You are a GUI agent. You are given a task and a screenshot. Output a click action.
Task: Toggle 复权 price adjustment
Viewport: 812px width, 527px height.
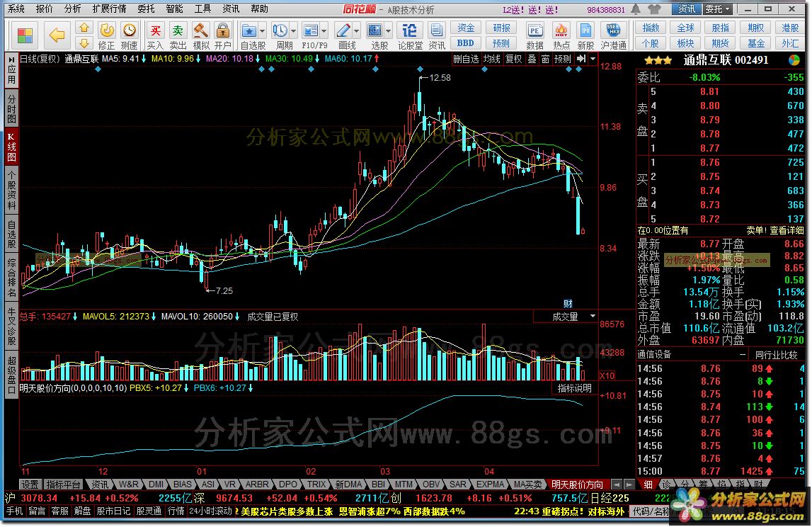pyautogui.click(x=514, y=59)
